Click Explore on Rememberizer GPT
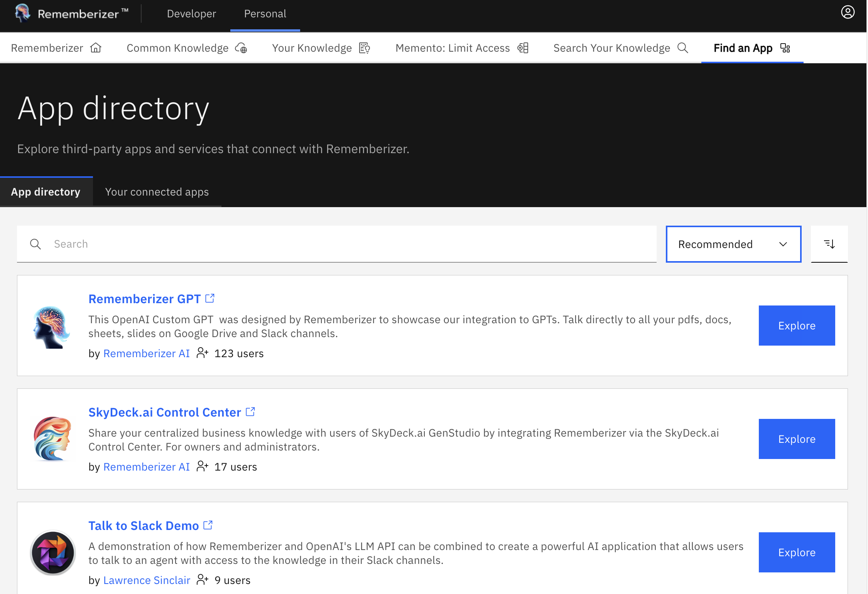Viewport: 868px width, 594px height. [x=797, y=326]
